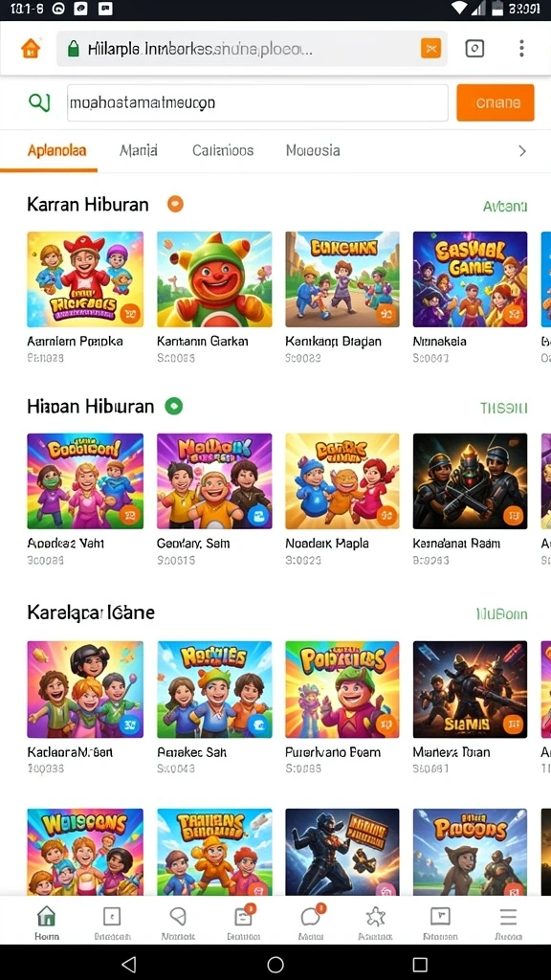Open the green see-all link for Karran Hiburan
551x980 pixels.
505,206
